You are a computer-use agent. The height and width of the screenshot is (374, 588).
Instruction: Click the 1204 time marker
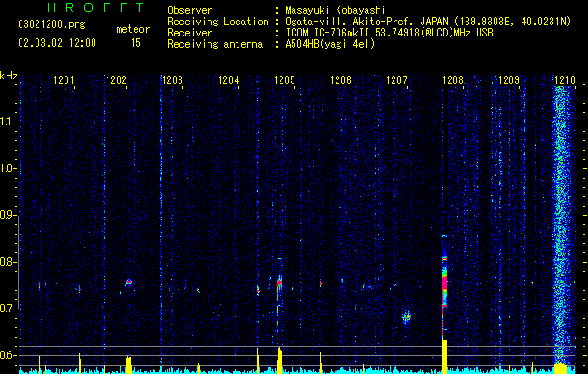click(x=229, y=80)
